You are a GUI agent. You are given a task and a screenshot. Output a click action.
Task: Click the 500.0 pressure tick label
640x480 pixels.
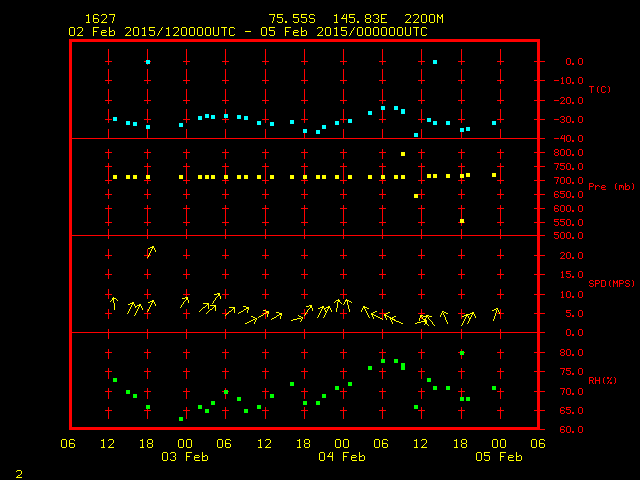(x=566, y=236)
